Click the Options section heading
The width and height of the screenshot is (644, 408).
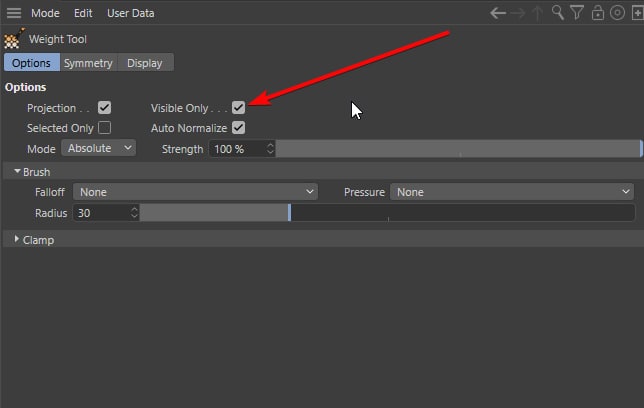(x=25, y=87)
